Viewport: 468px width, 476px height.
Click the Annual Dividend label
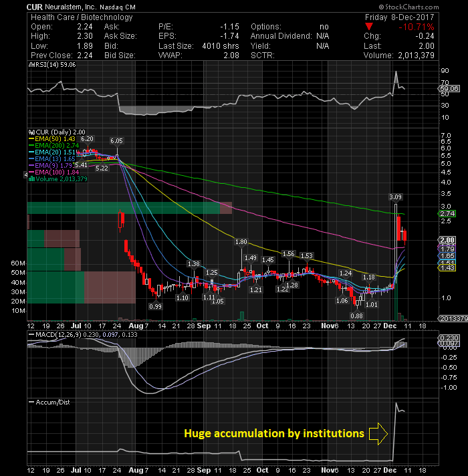click(x=281, y=36)
